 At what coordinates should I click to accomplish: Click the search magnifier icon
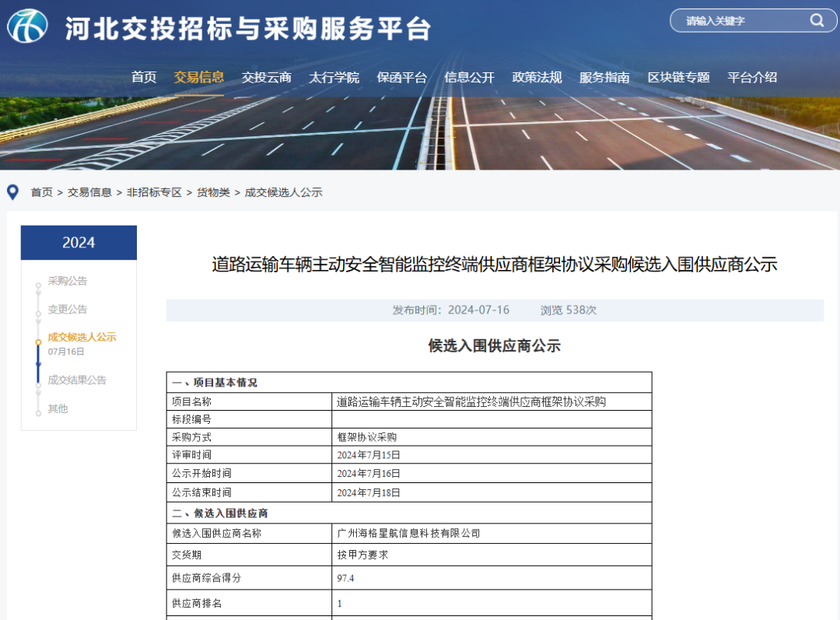tap(817, 20)
